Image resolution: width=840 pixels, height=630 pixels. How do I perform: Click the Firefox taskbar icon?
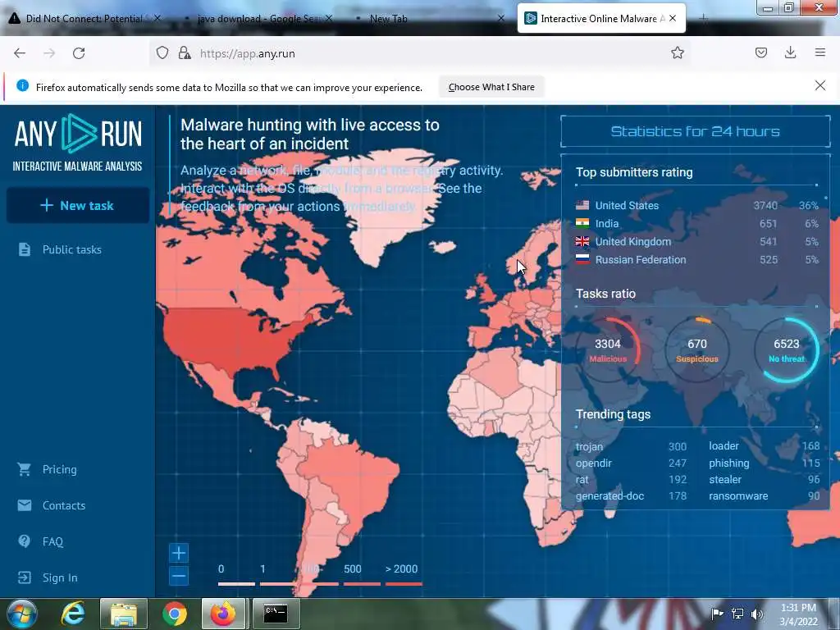[224, 614]
